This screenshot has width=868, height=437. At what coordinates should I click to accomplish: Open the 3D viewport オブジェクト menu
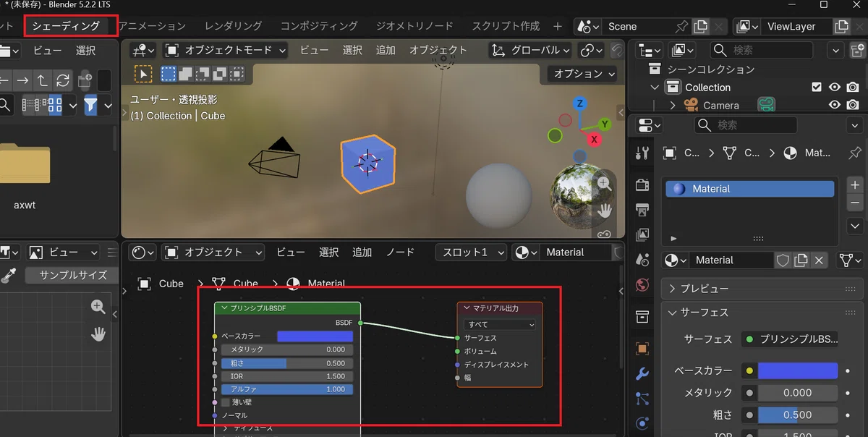click(x=438, y=50)
